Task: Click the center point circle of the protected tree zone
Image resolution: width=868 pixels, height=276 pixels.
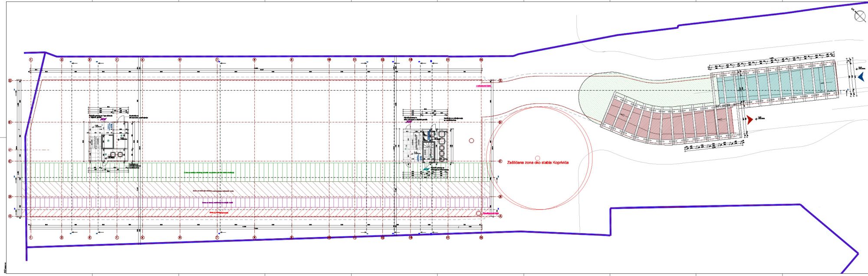Action: (x=537, y=158)
